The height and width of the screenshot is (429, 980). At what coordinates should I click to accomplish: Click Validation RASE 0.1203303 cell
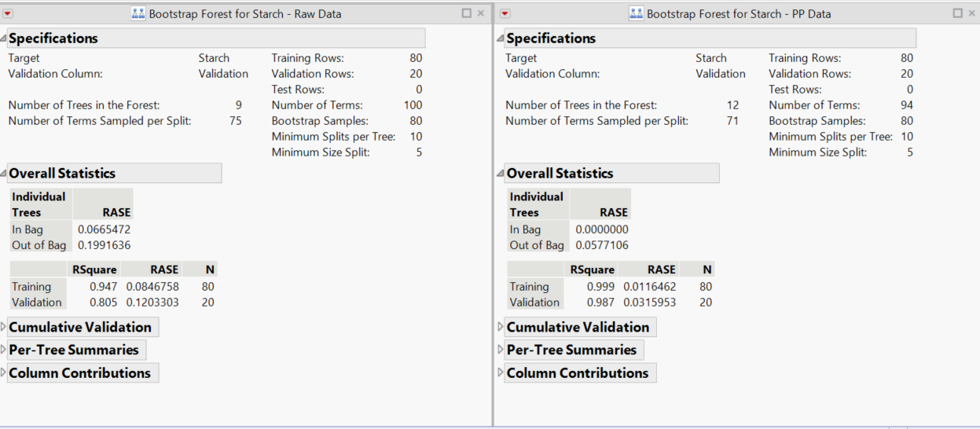tap(152, 302)
